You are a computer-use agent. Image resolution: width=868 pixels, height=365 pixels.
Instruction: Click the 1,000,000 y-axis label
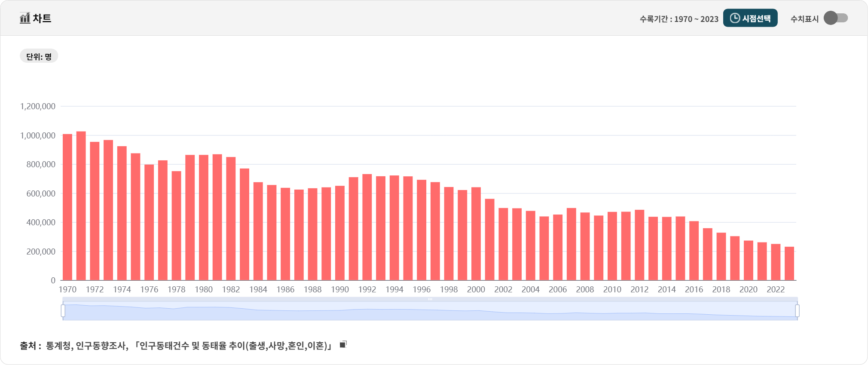click(x=38, y=135)
